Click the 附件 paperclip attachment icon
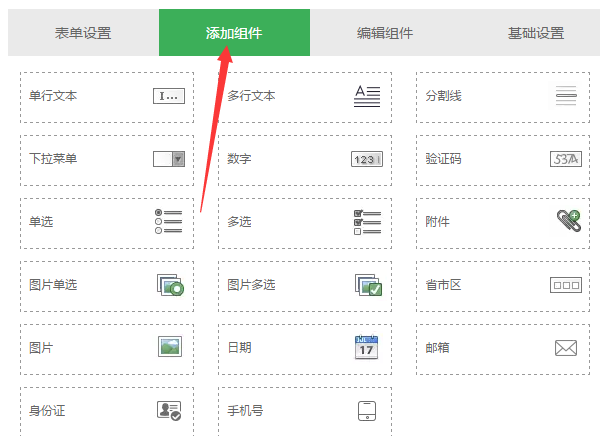This screenshot has height=436, width=600. [567, 222]
